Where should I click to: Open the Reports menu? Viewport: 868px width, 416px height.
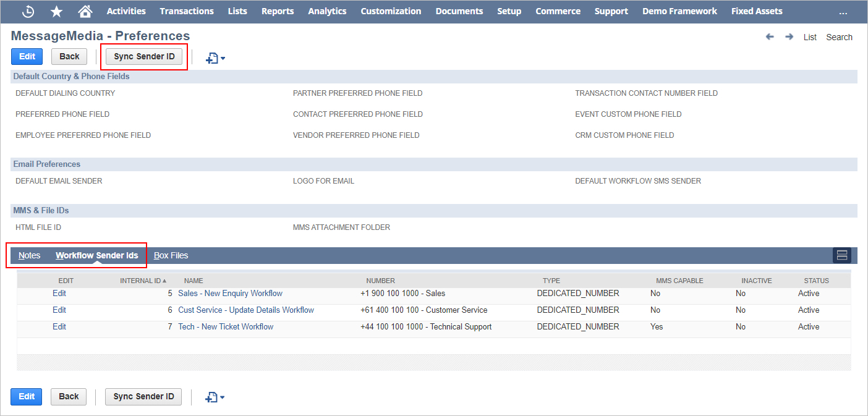278,11
